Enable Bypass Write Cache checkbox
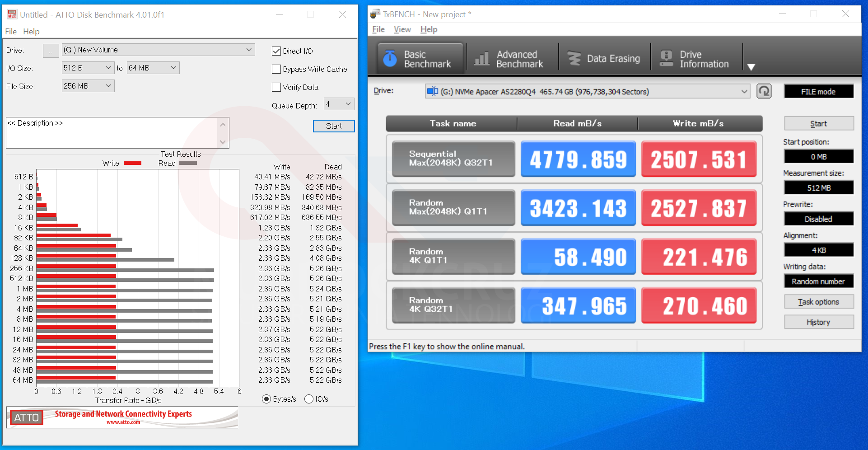The width and height of the screenshot is (868, 450). pyautogui.click(x=276, y=69)
